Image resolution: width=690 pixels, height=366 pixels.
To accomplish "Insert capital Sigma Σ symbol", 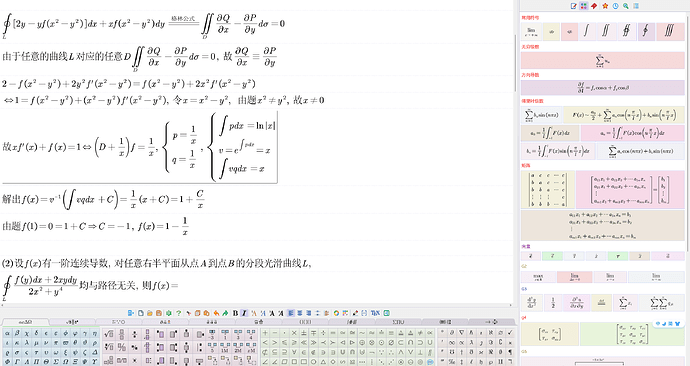I will point(55,361).
